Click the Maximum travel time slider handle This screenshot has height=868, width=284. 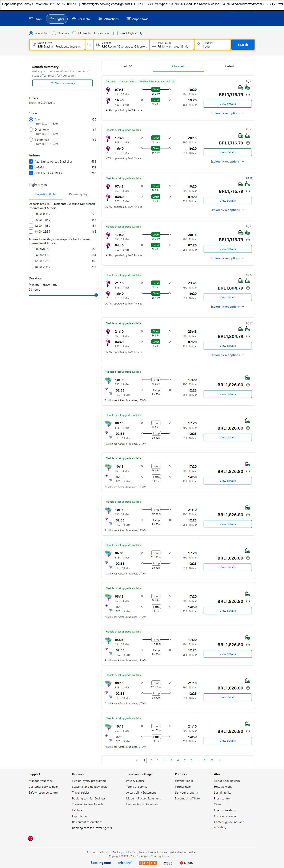[x=96, y=295]
